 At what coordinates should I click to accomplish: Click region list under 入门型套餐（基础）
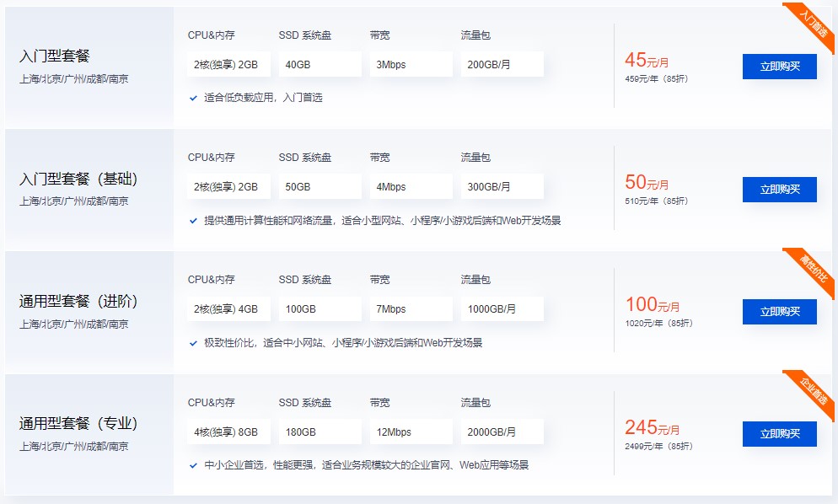[73, 201]
